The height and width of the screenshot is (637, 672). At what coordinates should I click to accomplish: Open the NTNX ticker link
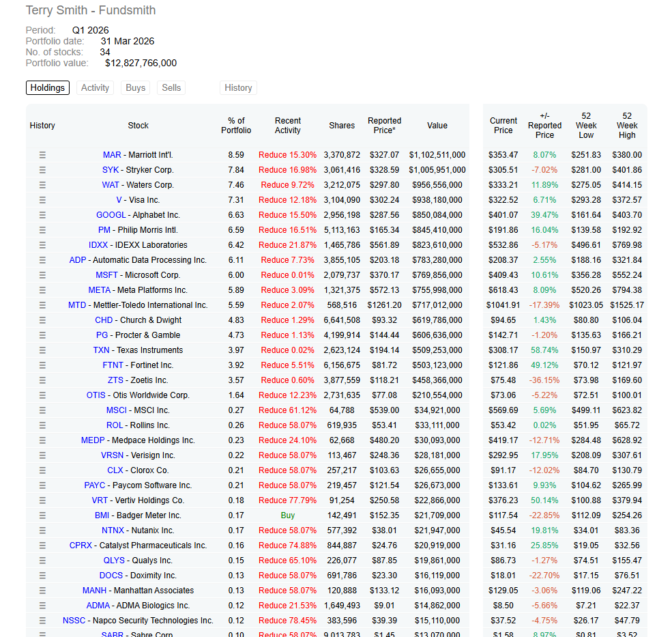coord(113,530)
